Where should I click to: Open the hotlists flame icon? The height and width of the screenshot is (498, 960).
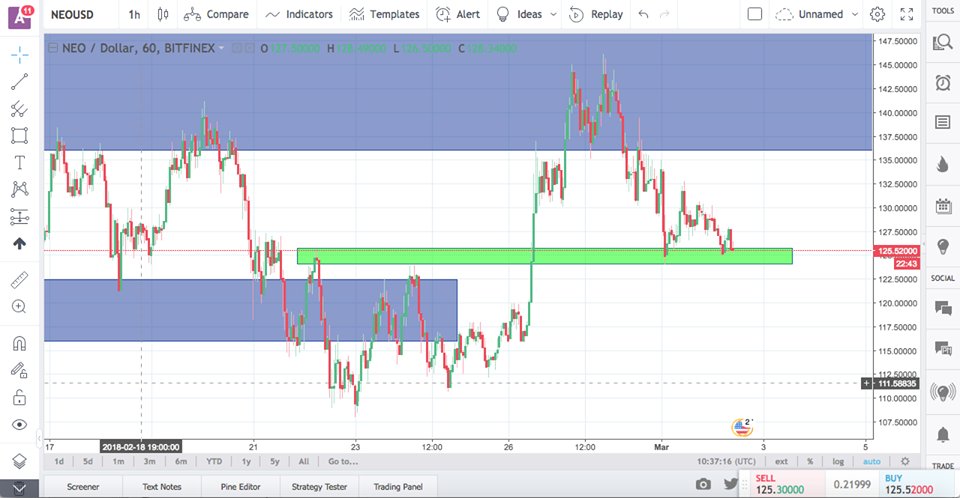[x=943, y=164]
